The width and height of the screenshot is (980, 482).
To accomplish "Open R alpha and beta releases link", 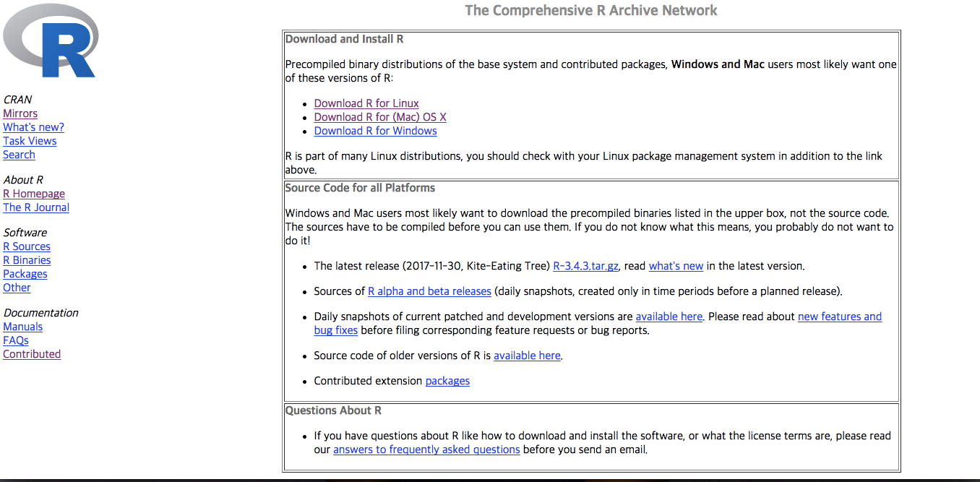I will [x=429, y=291].
